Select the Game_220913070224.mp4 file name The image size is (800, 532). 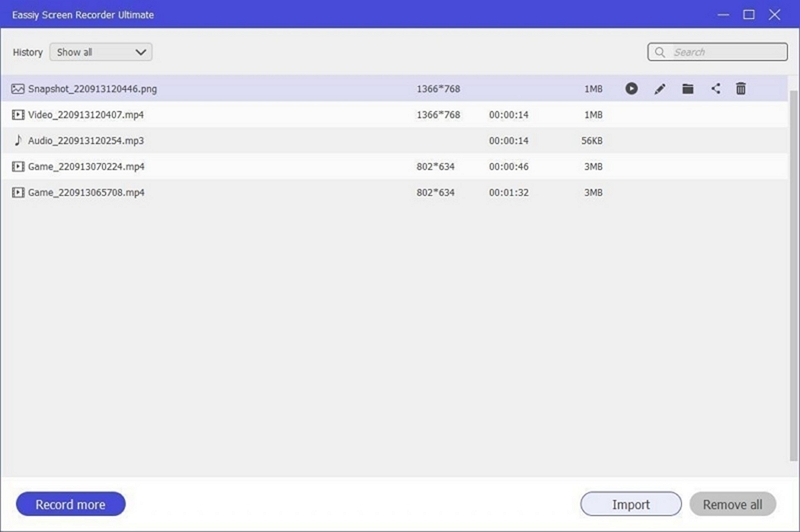[x=86, y=166]
